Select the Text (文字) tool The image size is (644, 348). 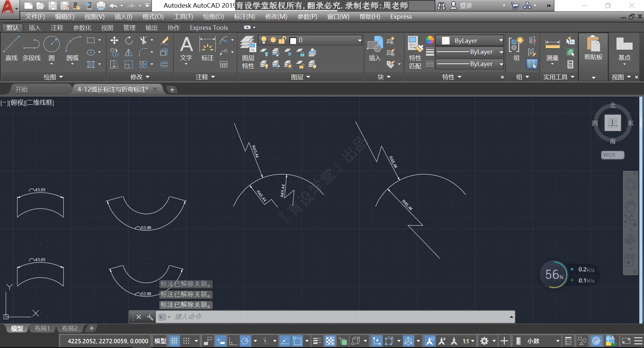[186, 49]
